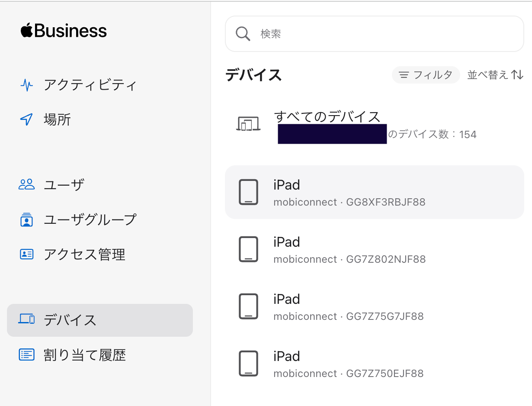The width and height of the screenshot is (532, 406).
Task: Click the 場所 location arrow icon
Action: [27, 120]
